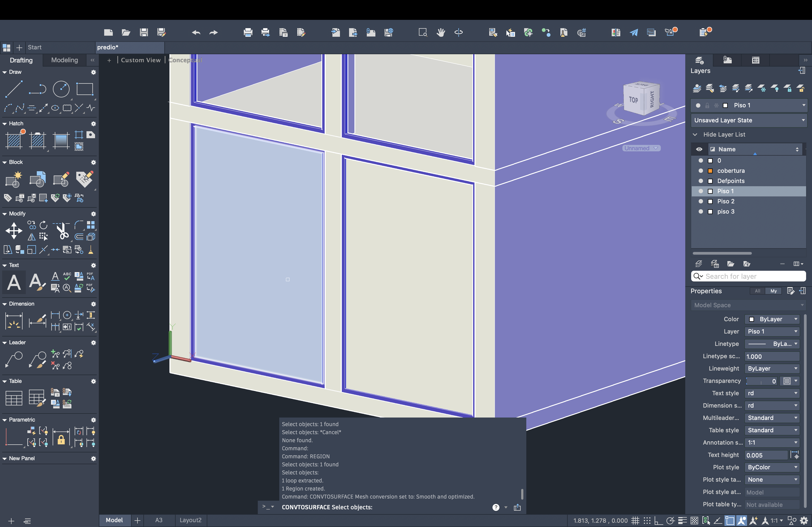Open the Lineweight ByLayer dropdown
Image resolution: width=812 pixels, height=527 pixels.
pyautogui.click(x=772, y=368)
